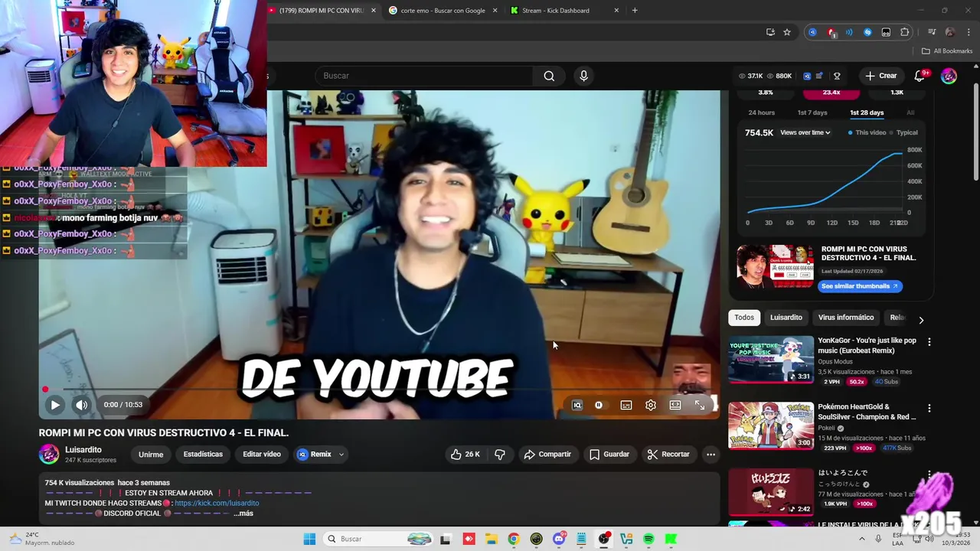The width and height of the screenshot is (980, 551).
Task: Save the video with Guardar
Action: click(x=609, y=455)
